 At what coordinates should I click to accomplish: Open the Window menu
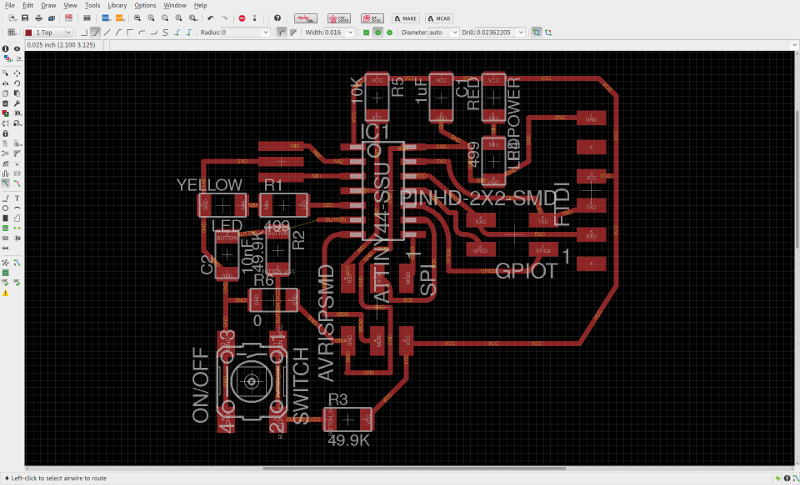click(175, 5)
